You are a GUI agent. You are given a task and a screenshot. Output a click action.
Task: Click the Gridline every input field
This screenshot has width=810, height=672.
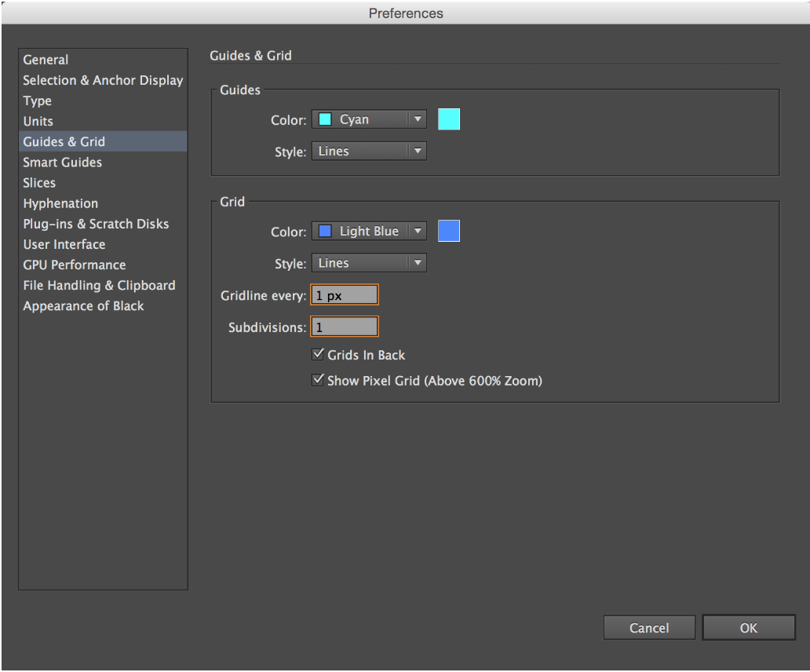[x=345, y=295]
